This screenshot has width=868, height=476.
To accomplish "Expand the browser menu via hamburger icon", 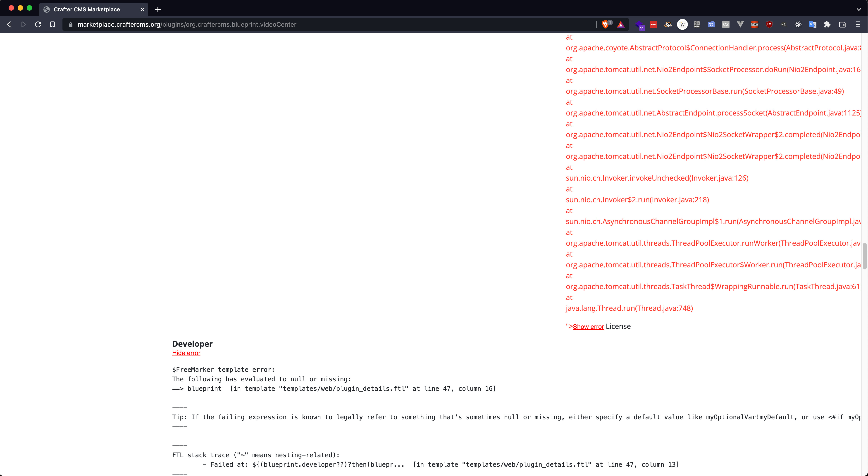I will coord(858,24).
